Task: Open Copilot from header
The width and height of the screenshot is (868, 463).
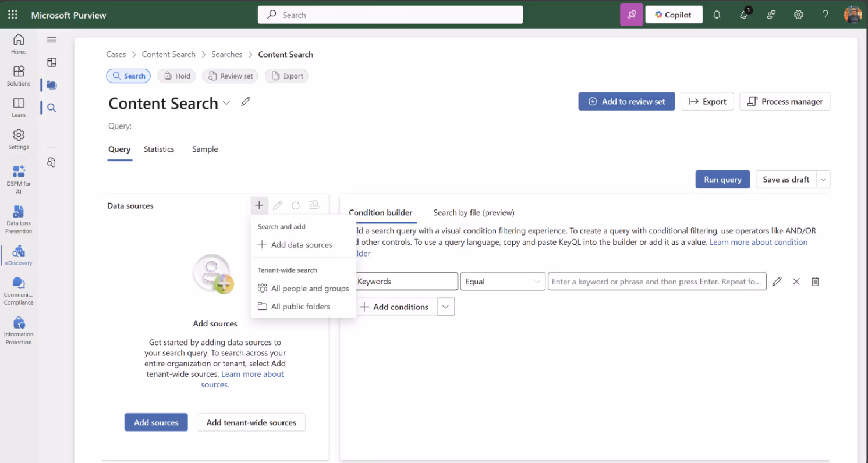Action: pyautogui.click(x=674, y=15)
